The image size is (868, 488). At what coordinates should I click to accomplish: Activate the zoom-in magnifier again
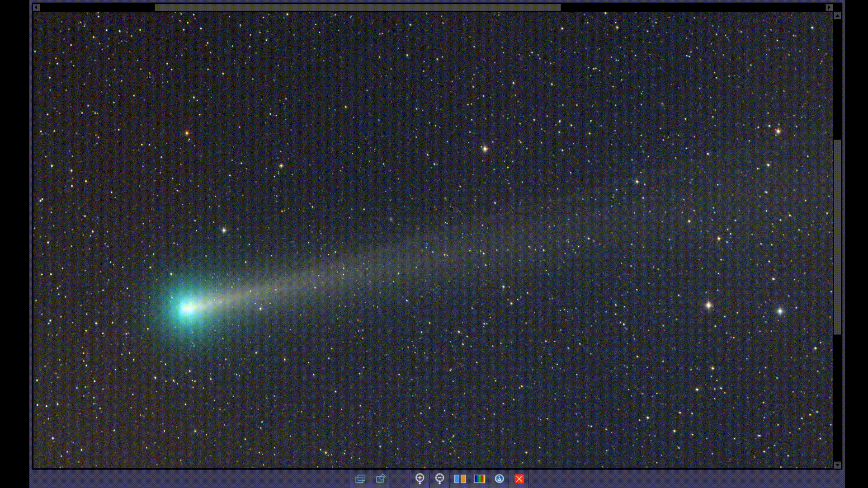click(420, 479)
